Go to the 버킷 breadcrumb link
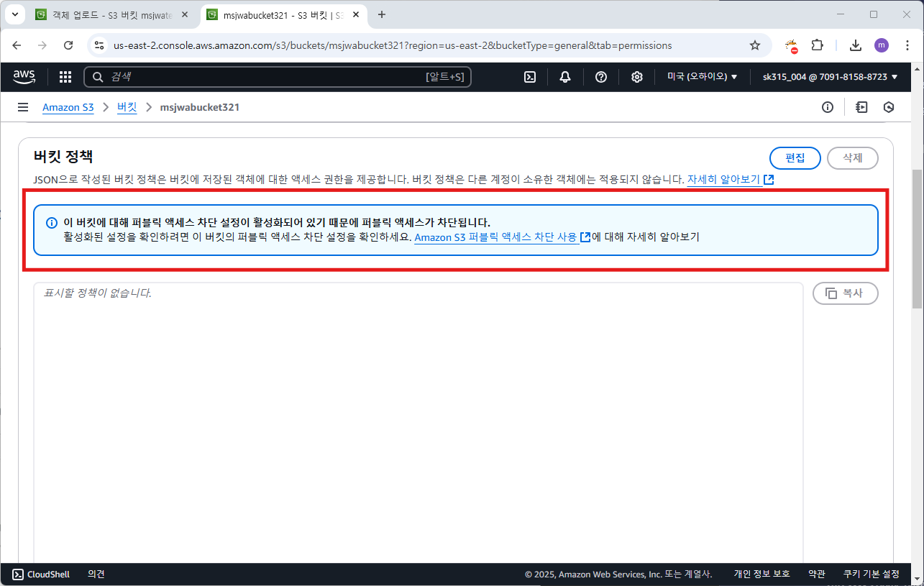The width and height of the screenshot is (924, 586). click(x=127, y=107)
